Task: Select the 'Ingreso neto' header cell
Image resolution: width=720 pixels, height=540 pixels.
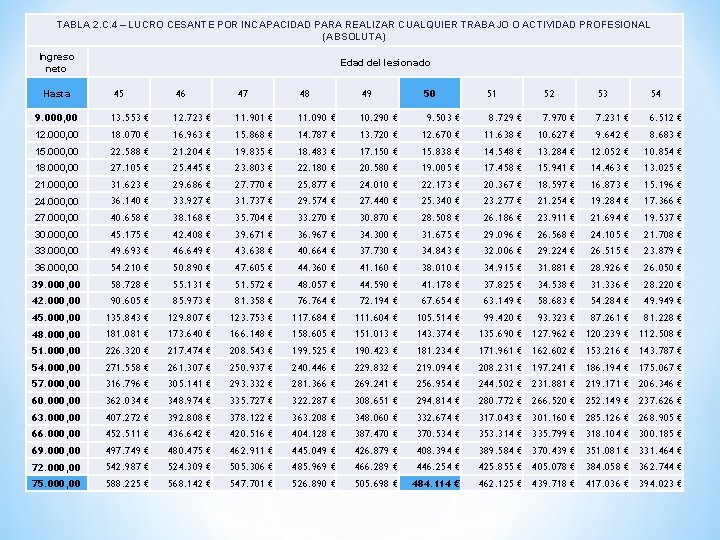Action: (56, 62)
